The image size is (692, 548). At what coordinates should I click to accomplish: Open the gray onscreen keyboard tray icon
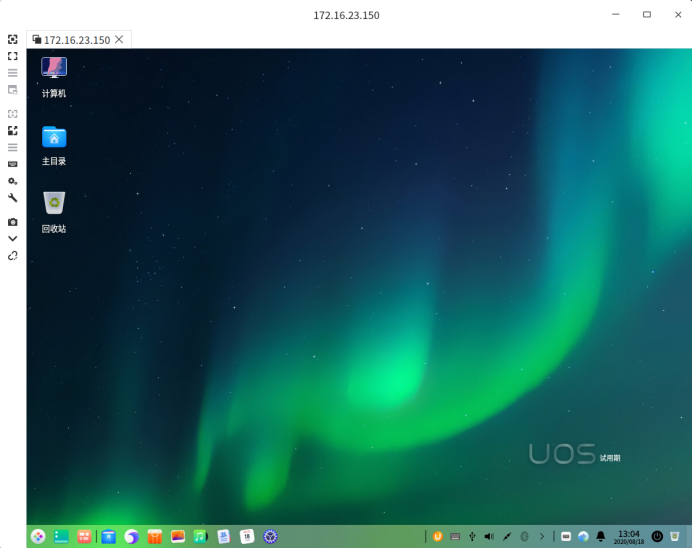point(455,537)
